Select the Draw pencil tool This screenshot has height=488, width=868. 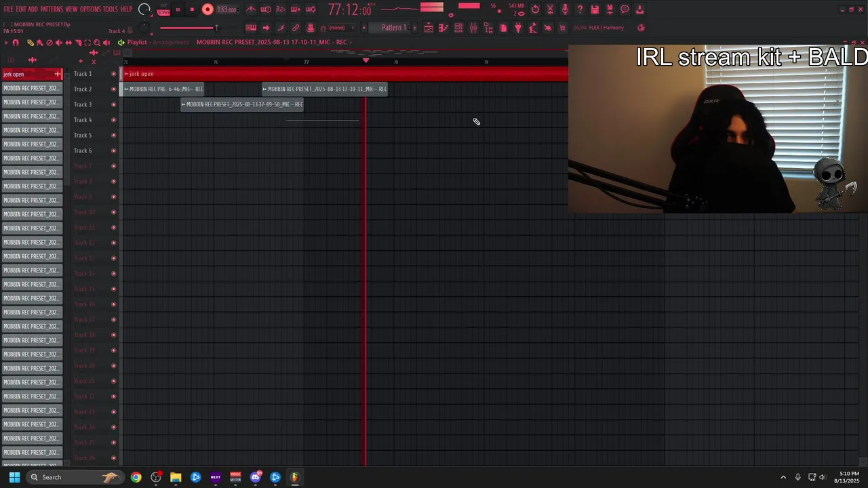31,43
